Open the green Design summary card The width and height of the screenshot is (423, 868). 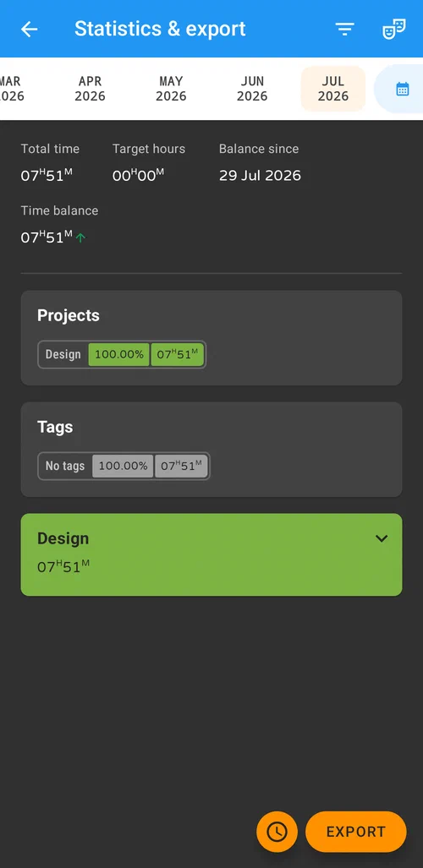211,554
